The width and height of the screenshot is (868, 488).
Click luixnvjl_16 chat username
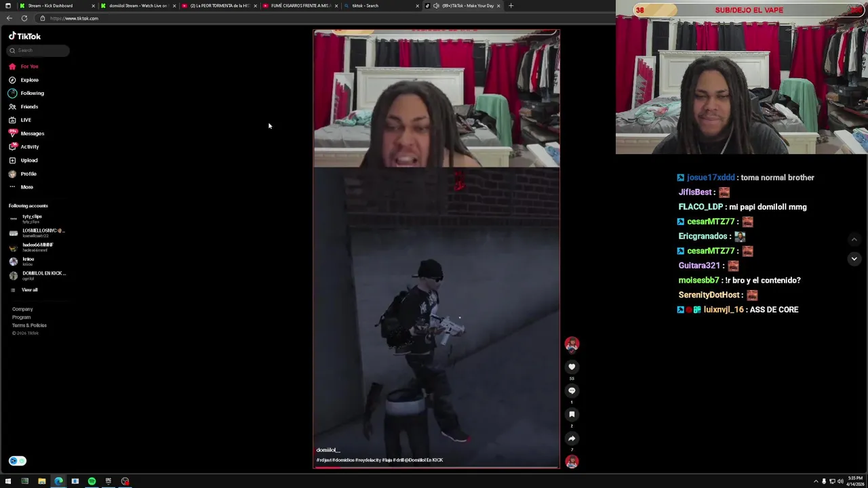point(724,310)
